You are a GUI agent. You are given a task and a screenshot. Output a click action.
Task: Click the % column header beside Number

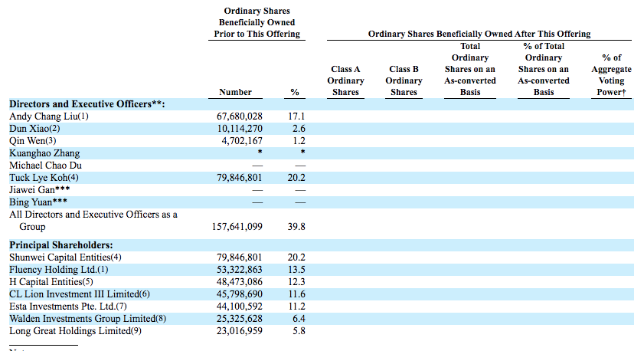pos(295,92)
